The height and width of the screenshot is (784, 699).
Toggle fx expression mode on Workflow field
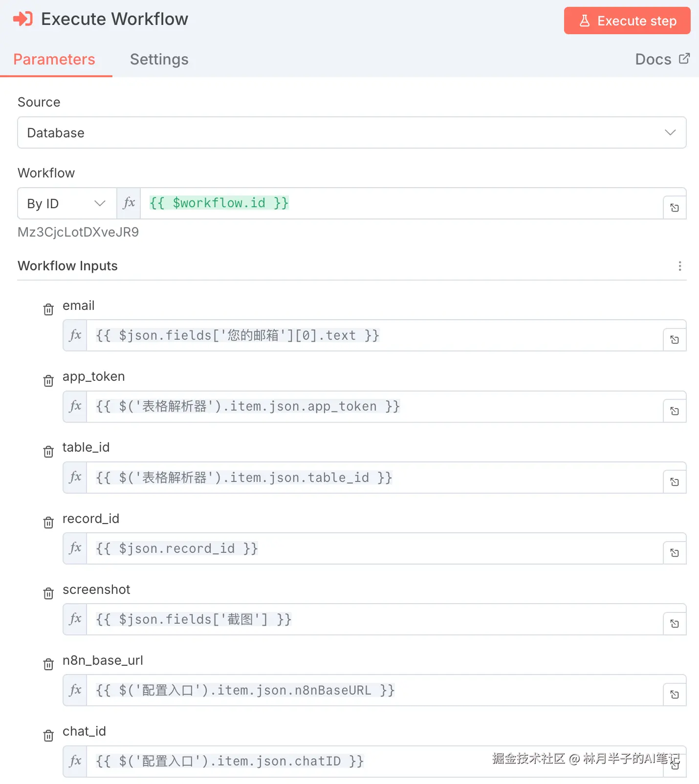click(x=129, y=203)
